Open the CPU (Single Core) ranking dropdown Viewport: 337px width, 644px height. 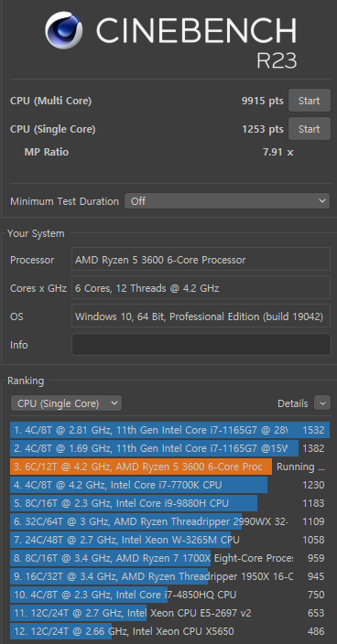click(66, 403)
